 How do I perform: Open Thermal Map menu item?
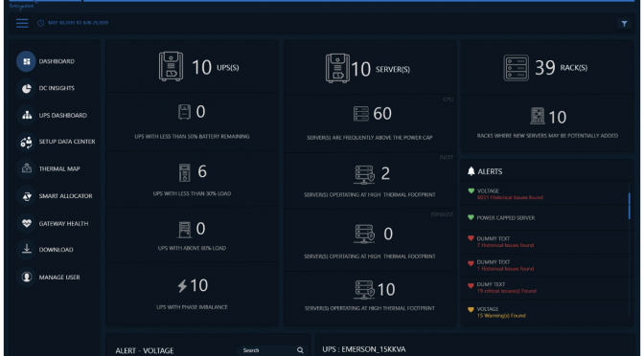pyautogui.click(x=59, y=168)
